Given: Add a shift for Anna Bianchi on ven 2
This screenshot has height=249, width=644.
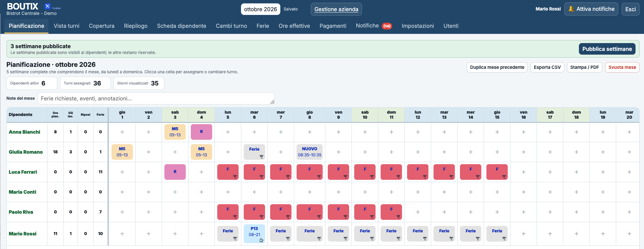Looking at the screenshot, I should pos(148,132).
